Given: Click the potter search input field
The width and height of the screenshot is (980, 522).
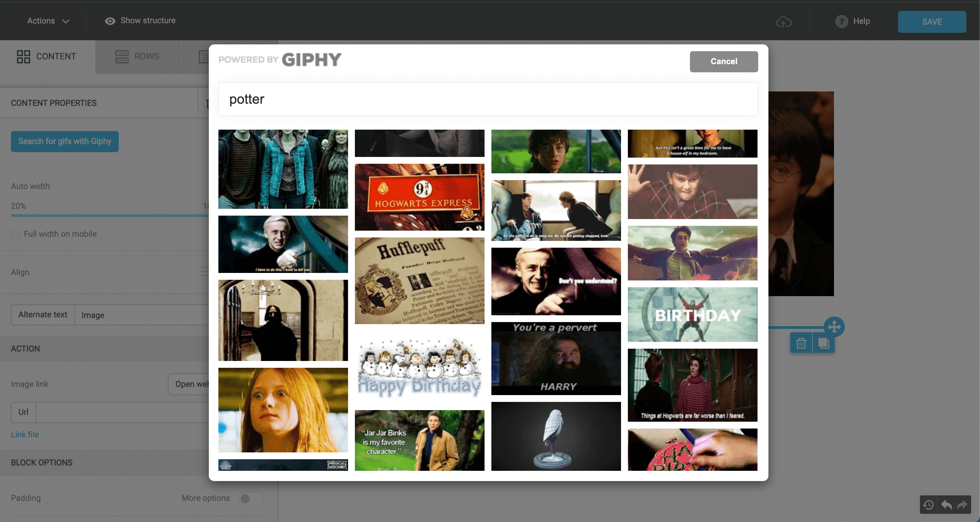Looking at the screenshot, I should pyautogui.click(x=488, y=99).
